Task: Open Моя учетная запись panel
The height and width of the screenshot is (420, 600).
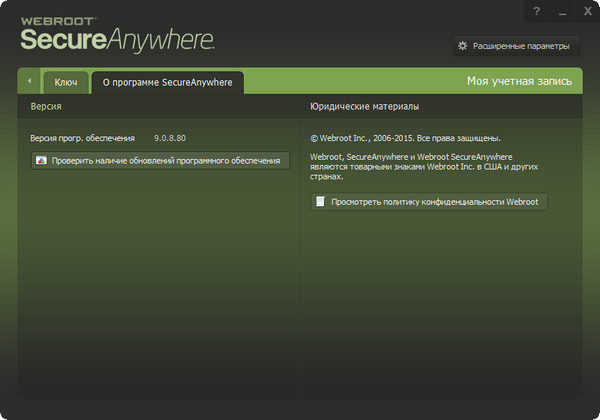Action: [519, 81]
